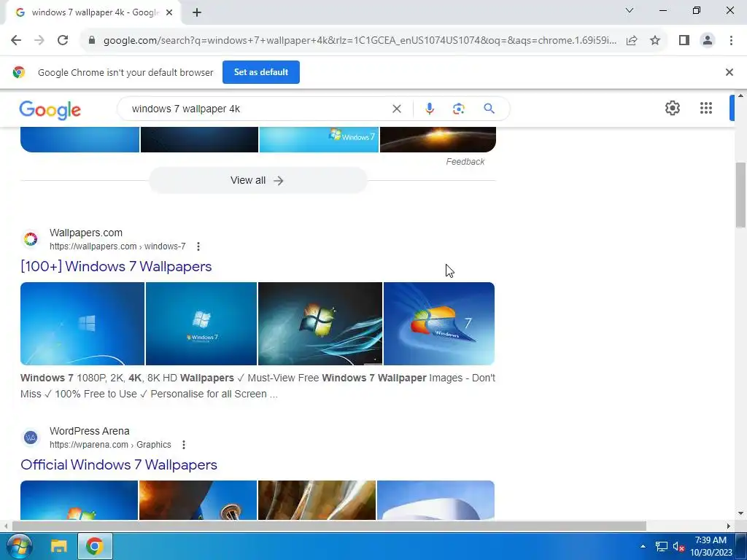Click the View all button
Image resolution: width=747 pixels, height=560 pixels.
click(x=258, y=181)
